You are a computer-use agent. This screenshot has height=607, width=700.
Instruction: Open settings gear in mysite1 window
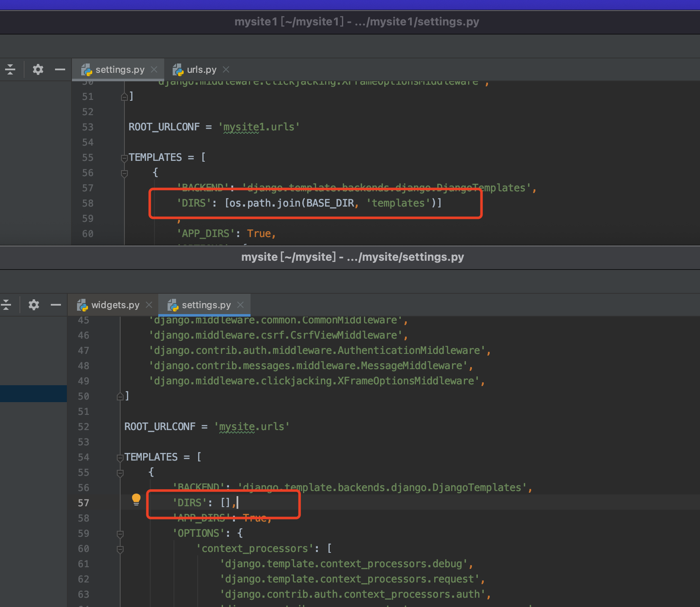click(38, 69)
